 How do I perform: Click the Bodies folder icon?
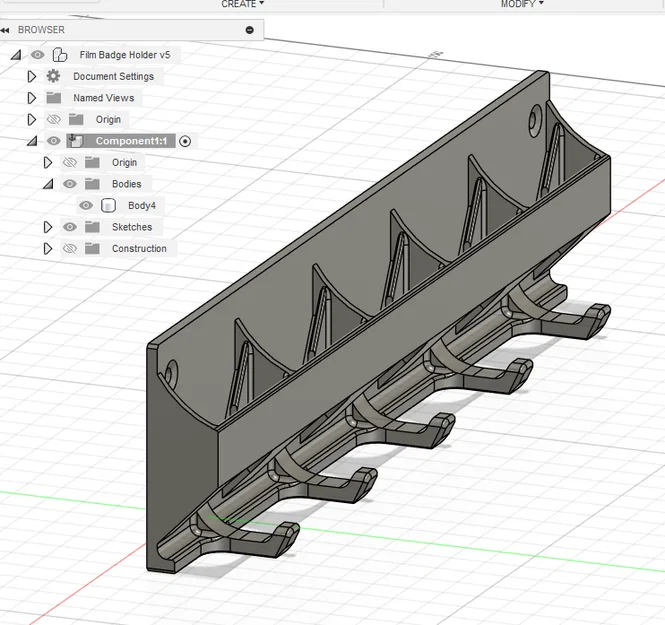[92, 184]
